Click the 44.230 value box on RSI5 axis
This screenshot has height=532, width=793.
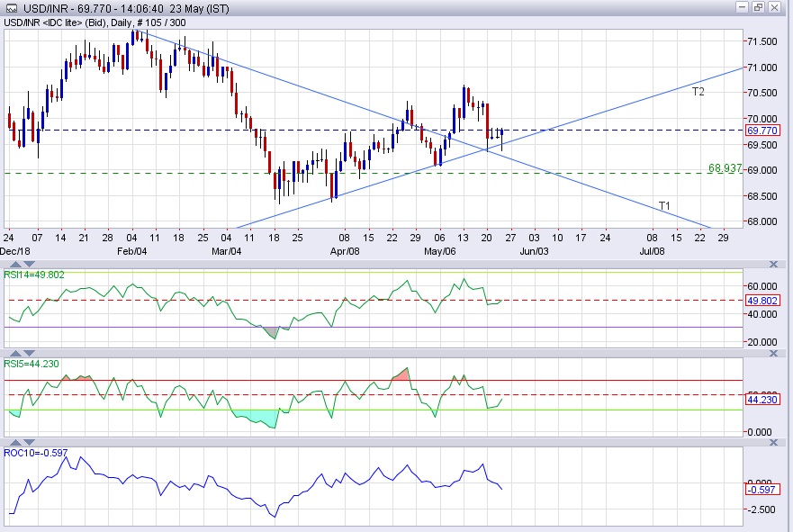click(762, 400)
